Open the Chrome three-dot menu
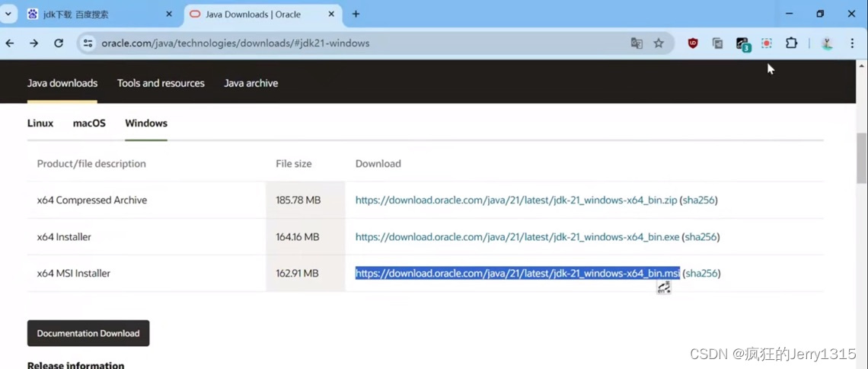Screen dimensions: 868x369 [x=853, y=43]
